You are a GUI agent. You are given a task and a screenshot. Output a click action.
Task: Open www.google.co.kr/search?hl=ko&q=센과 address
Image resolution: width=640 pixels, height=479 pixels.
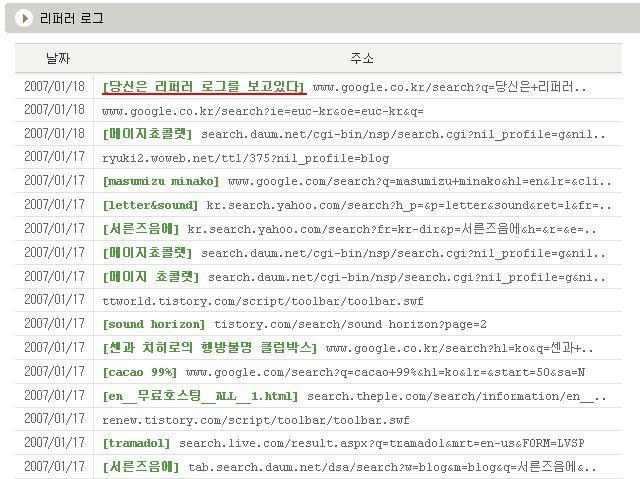(x=460, y=348)
